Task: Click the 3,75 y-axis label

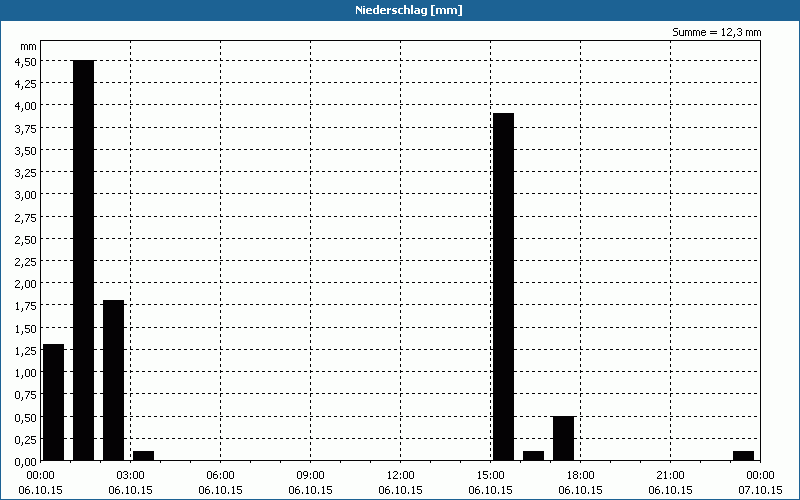Action: pyautogui.click(x=26, y=128)
